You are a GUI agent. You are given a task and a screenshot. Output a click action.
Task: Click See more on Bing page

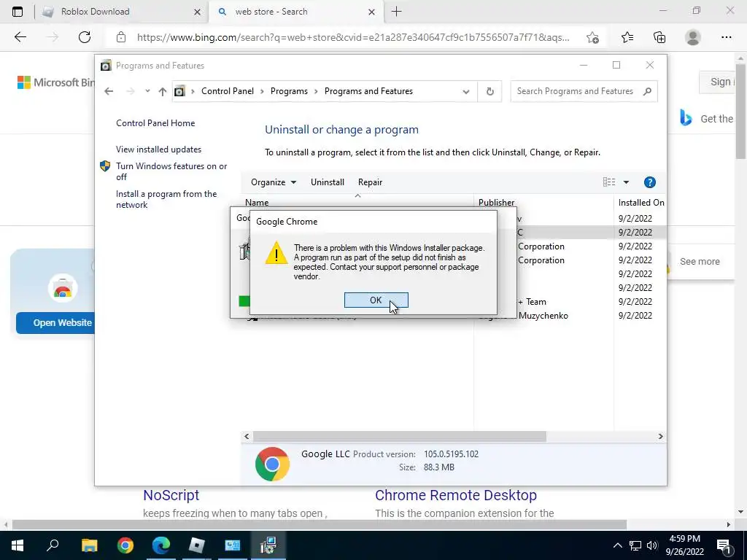(x=700, y=262)
